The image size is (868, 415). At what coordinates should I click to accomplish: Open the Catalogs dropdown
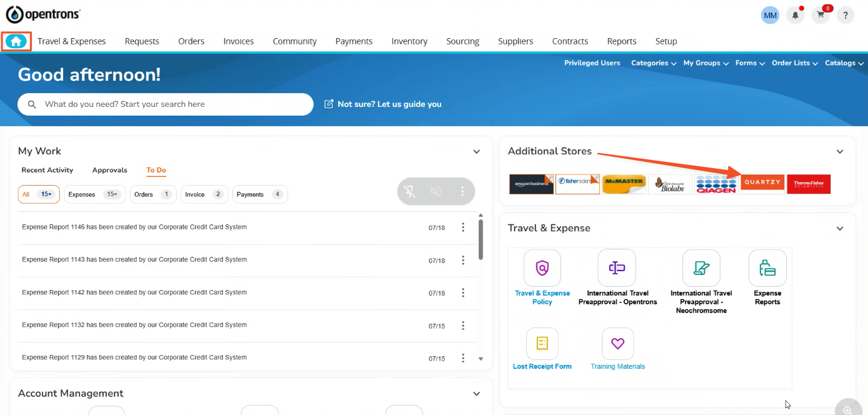click(x=844, y=63)
